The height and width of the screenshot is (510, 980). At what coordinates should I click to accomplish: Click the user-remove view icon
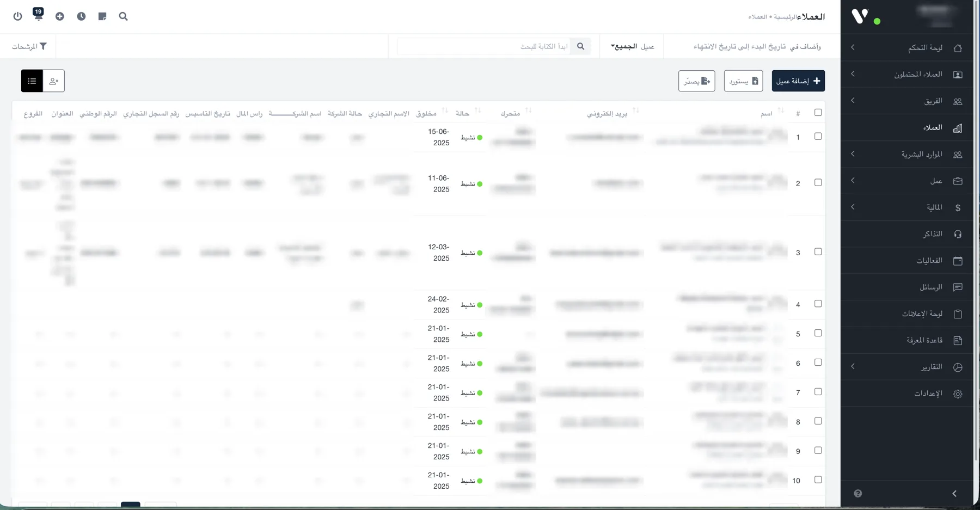(x=54, y=81)
